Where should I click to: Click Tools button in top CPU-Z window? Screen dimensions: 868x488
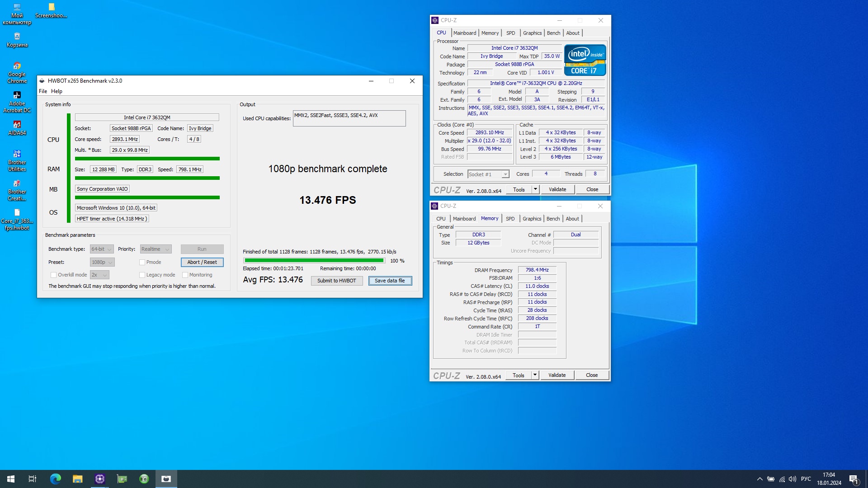pyautogui.click(x=519, y=189)
